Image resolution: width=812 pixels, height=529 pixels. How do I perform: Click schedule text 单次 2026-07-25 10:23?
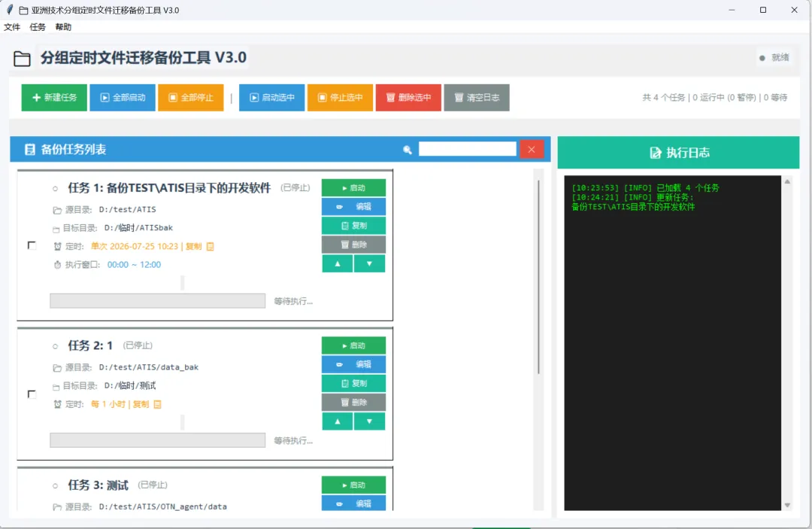pyautogui.click(x=135, y=246)
